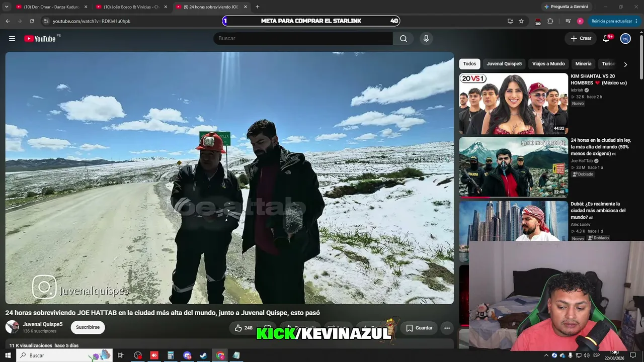Viewport: 644px width, 362px height.
Task: Open the Juvenal Quispe5 channel name link
Action: (43, 324)
